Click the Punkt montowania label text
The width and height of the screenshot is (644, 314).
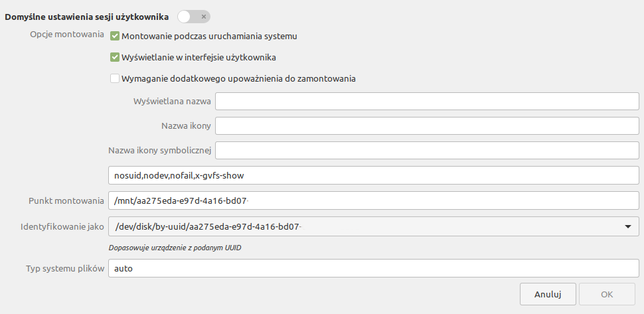(66, 200)
